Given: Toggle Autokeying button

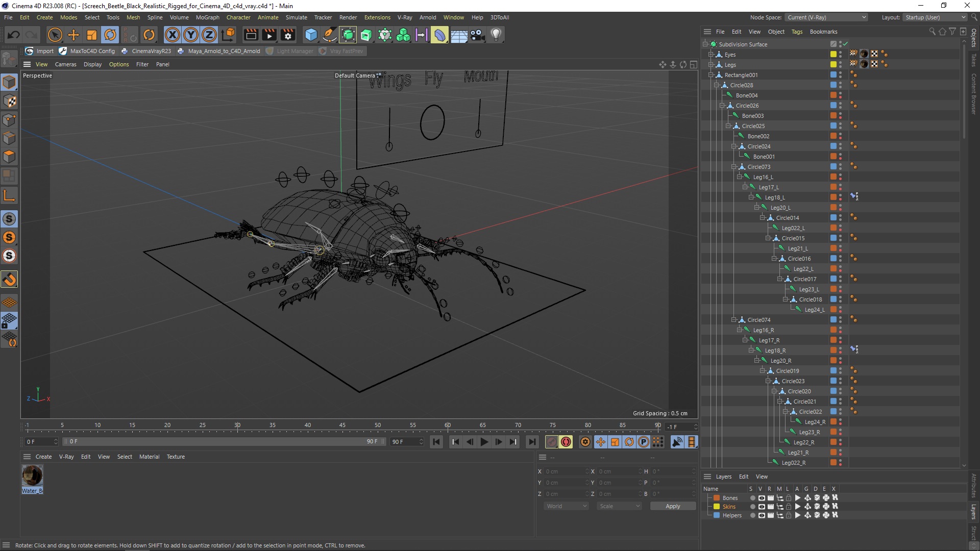Looking at the screenshot, I should [566, 442].
